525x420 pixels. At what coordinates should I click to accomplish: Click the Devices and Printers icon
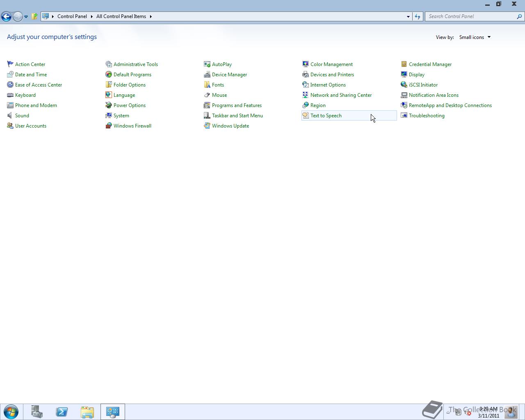[x=306, y=74]
